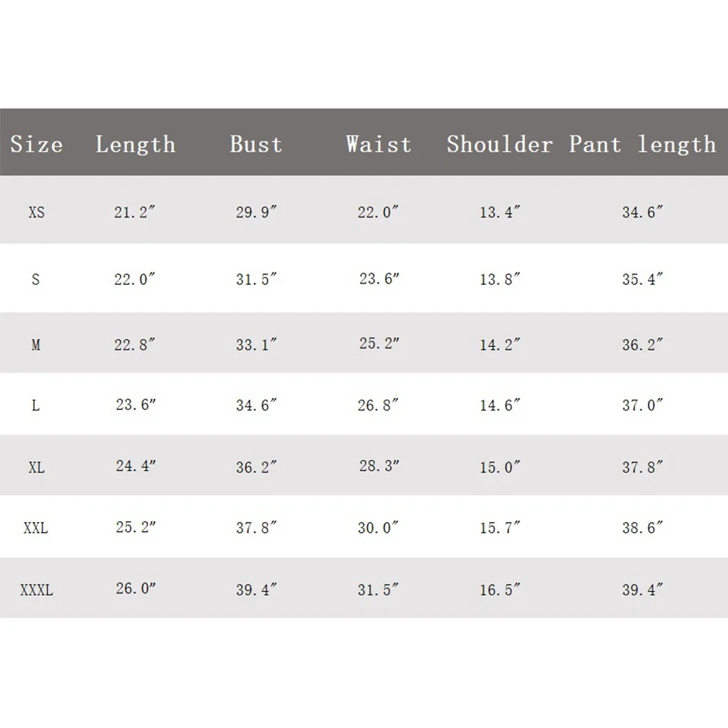Click the Waist column header
Viewport: 728px width, 728px height.
click(x=379, y=144)
